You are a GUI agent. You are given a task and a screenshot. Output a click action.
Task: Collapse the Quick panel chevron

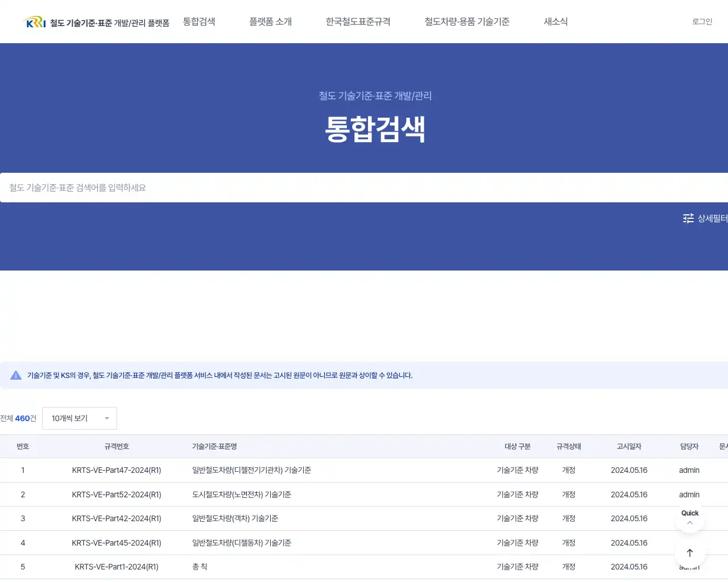(689, 522)
